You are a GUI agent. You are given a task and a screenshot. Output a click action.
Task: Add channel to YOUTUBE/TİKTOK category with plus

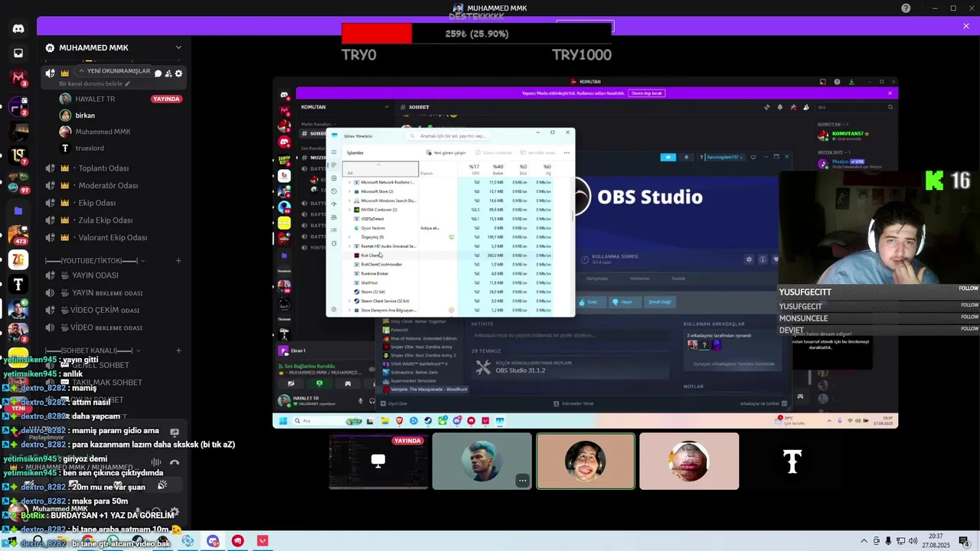click(178, 260)
